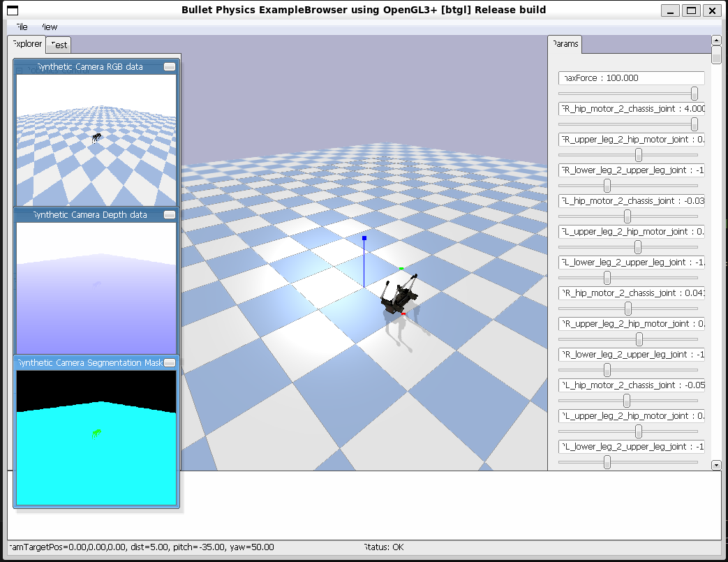Click the RR_lower_leg_2_upper_leg_joint label field

(632, 355)
